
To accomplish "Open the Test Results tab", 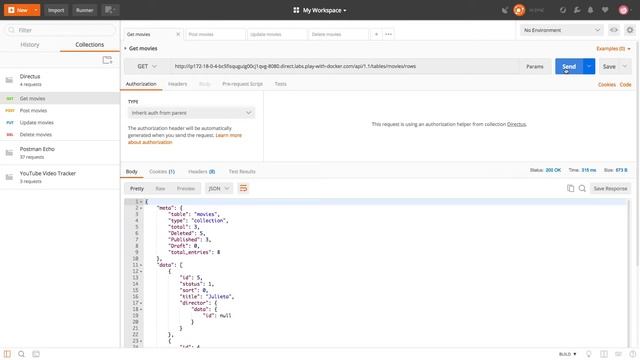I will (x=242, y=171).
